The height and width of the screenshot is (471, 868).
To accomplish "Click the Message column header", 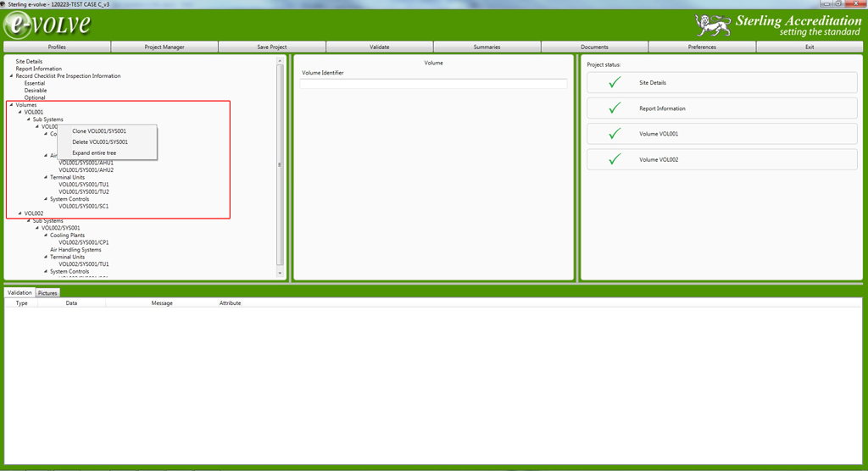I will click(x=162, y=303).
